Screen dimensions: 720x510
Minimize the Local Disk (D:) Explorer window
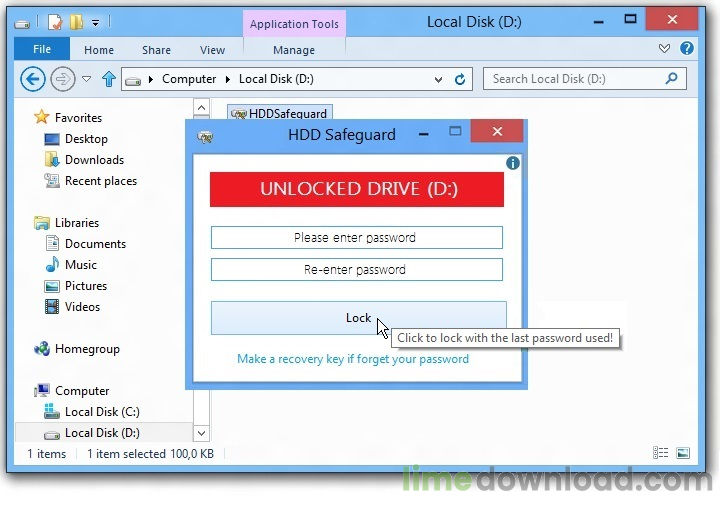click(598, 21)
